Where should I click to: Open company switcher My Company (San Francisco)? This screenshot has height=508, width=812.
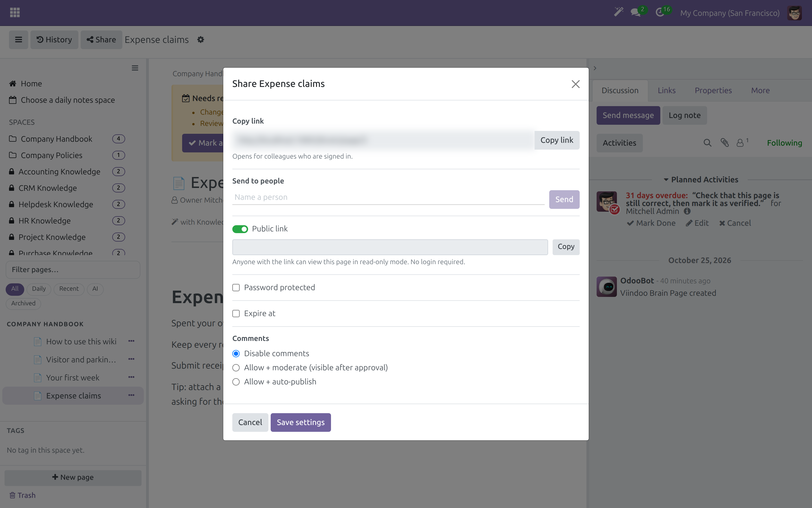click(x=730, y=13)
